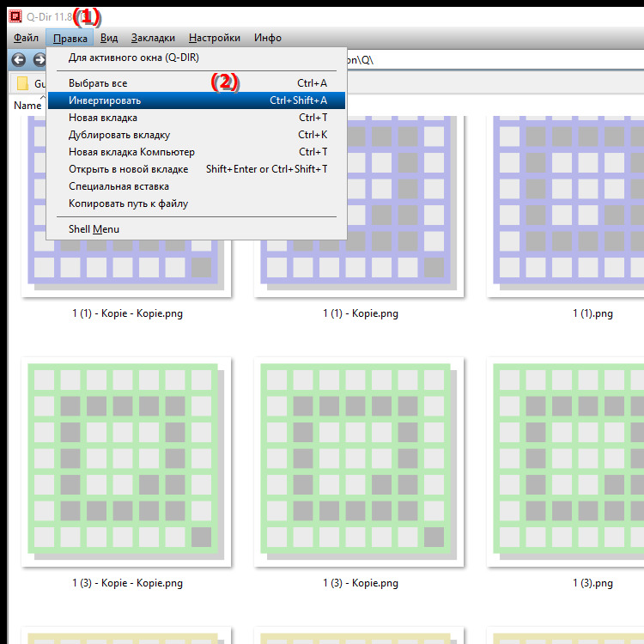Click file name label 1 (3) - Kopie - Kopie.png
The width and height of the screenshot is (644, 644).
[x=127, y=583]
